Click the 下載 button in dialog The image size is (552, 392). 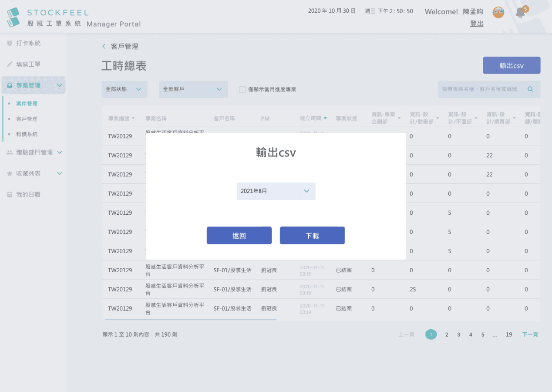(x=312, y=236)
